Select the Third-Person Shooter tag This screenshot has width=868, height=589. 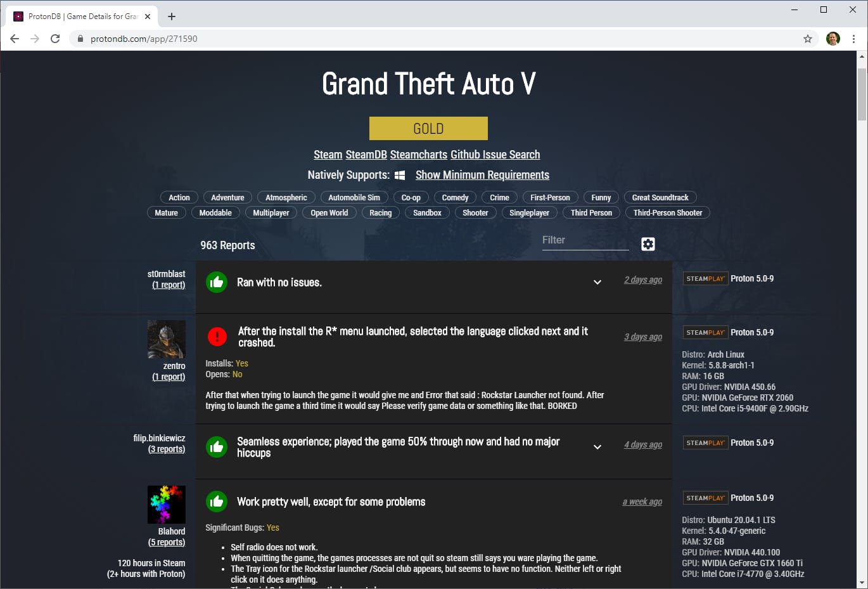(x=668, y=213)
